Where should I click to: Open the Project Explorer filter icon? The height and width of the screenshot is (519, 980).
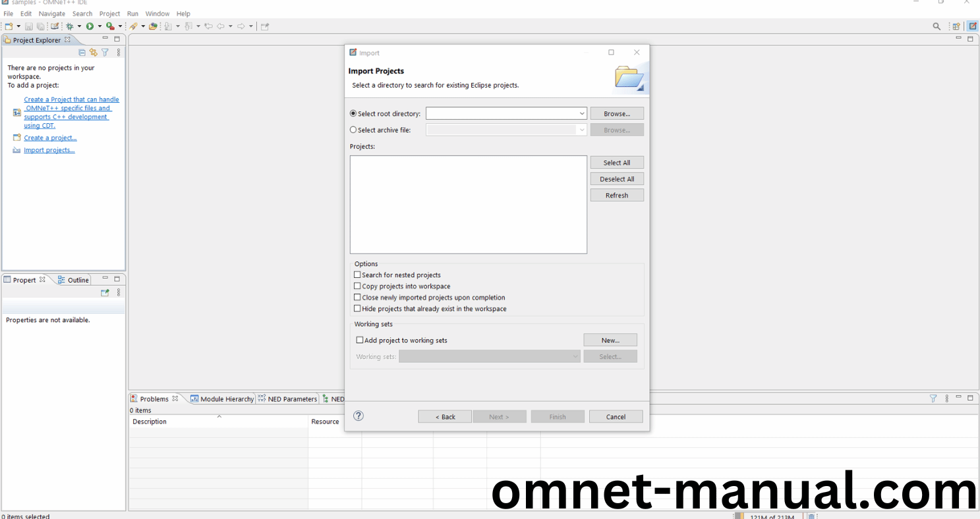pyautogui.click(x=105, y=53)
